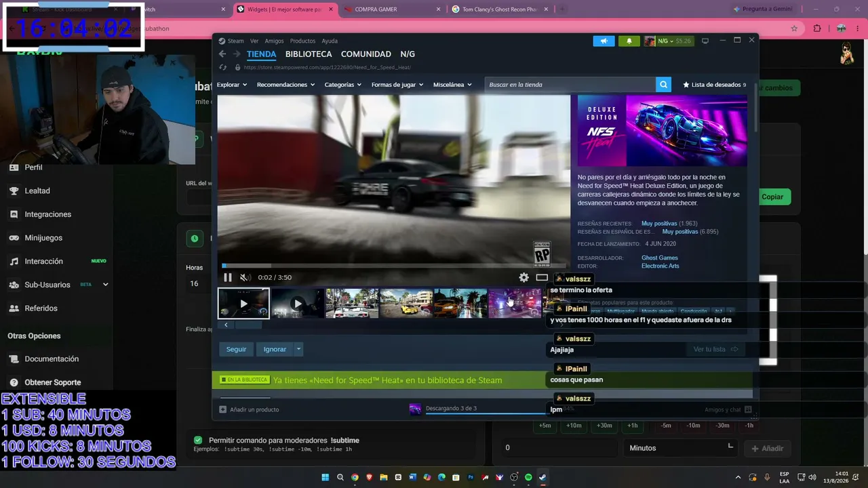
Task: Open the Productos menu in Steam
Action: tap(302, 41)
